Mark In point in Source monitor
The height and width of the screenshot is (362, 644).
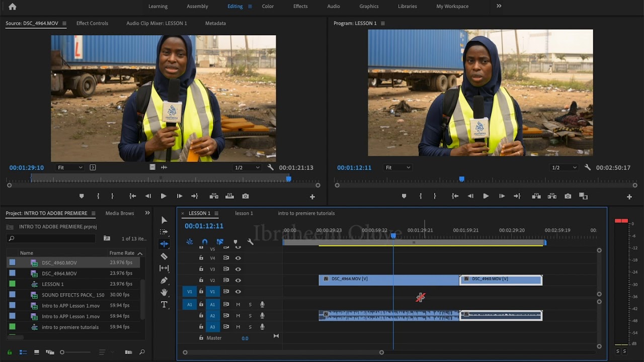[x=98, y=196]
